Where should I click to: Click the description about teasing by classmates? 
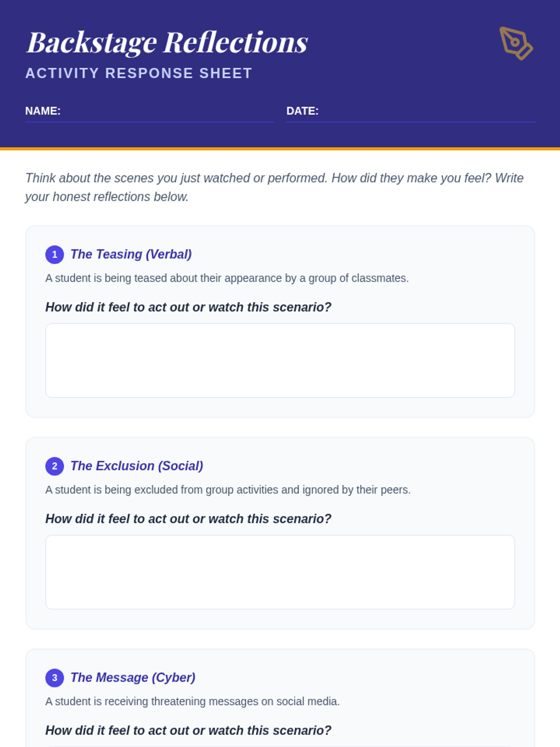tap(227, 278)
